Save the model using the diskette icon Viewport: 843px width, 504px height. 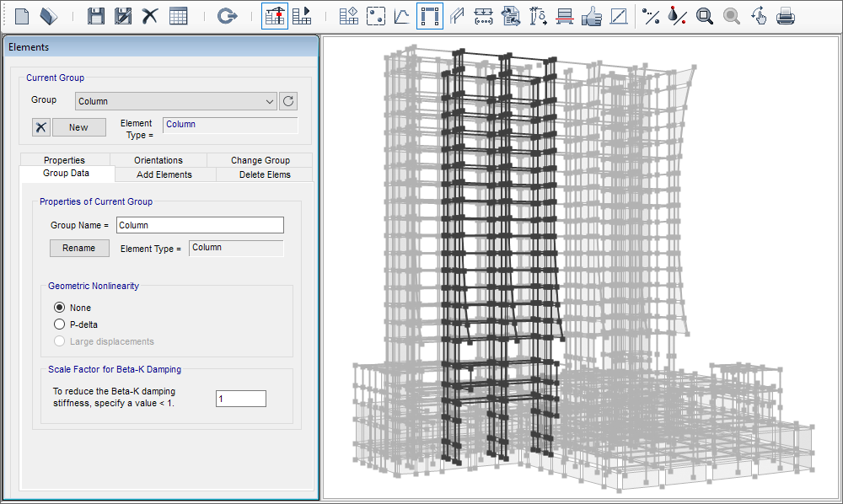tap(95, 14)
